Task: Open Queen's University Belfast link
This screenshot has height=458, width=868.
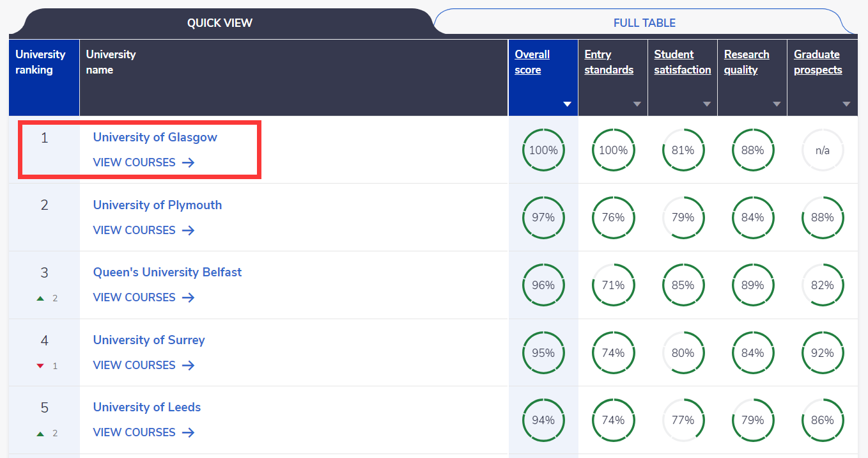Action: coord(167,272)
